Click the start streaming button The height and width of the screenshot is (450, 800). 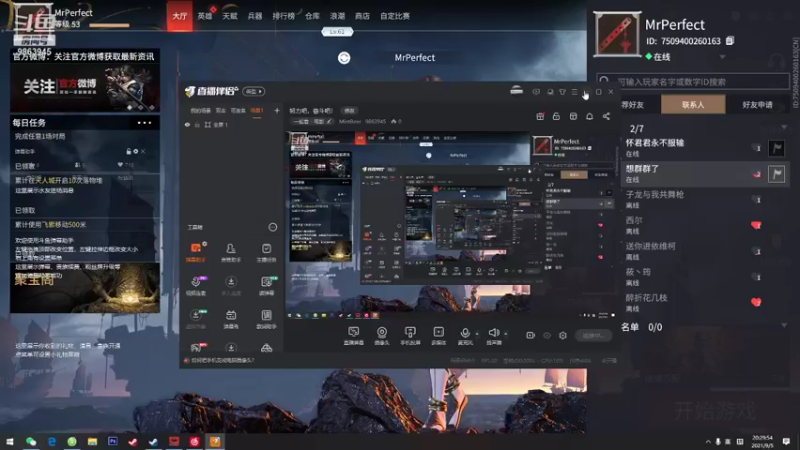tap(593, 335)
